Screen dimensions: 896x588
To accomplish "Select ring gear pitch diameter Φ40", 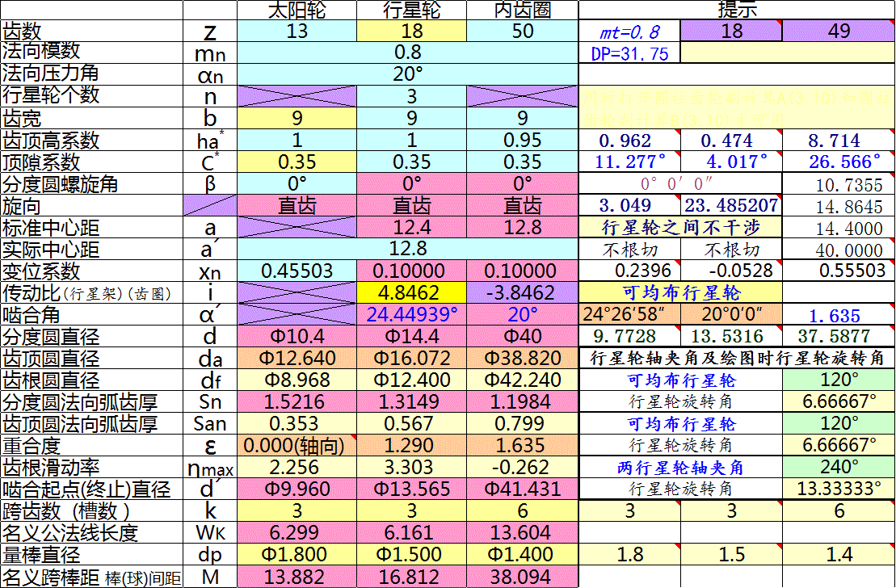I will [522, 336].
